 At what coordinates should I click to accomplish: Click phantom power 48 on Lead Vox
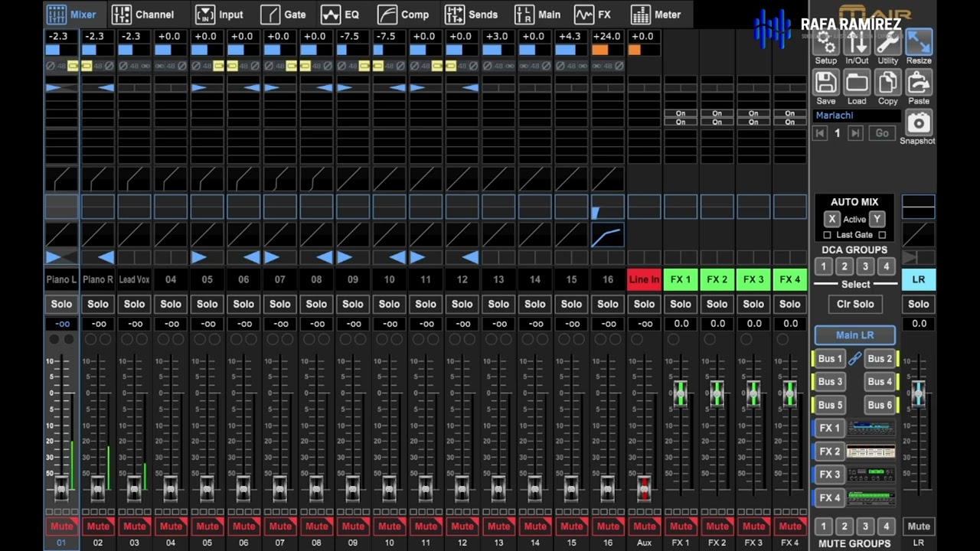point(134,66)
